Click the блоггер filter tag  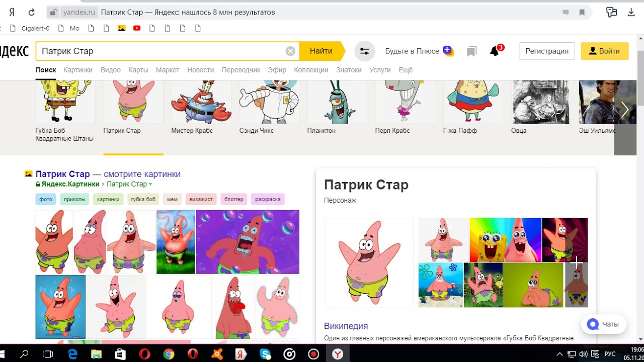pyautogui.click(x=234, y=199)
